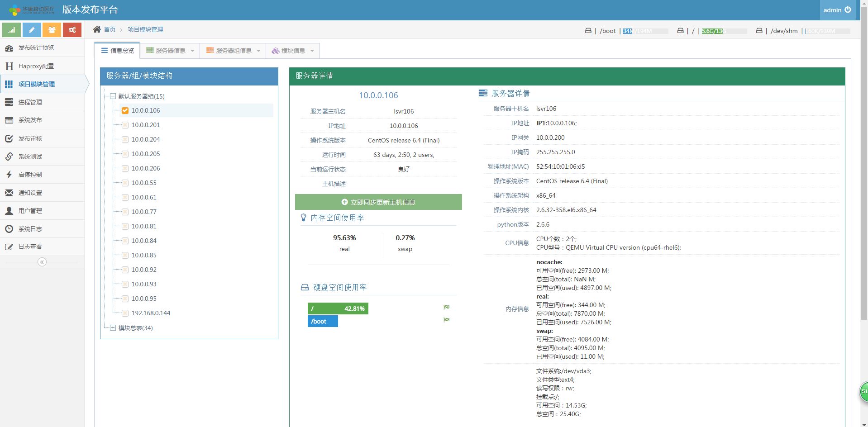Click the red gears shortcut button
868x427 pixels.
point(72,30)
